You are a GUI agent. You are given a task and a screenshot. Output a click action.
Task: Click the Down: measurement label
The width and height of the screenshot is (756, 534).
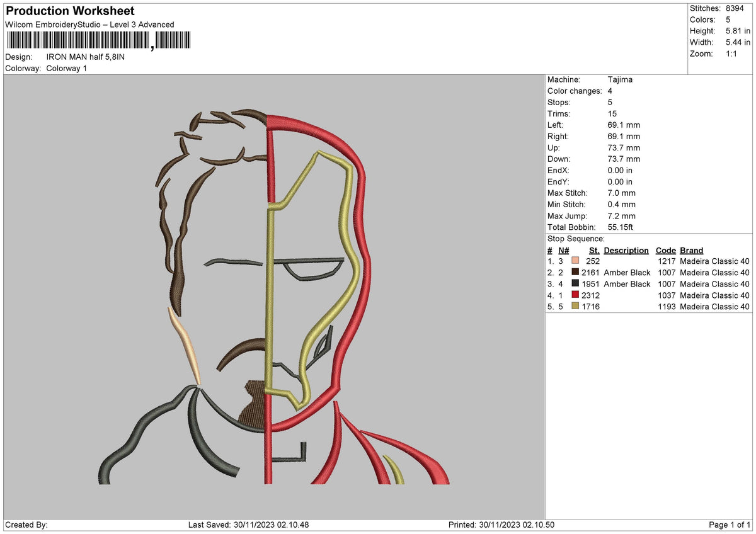[559, 159]
